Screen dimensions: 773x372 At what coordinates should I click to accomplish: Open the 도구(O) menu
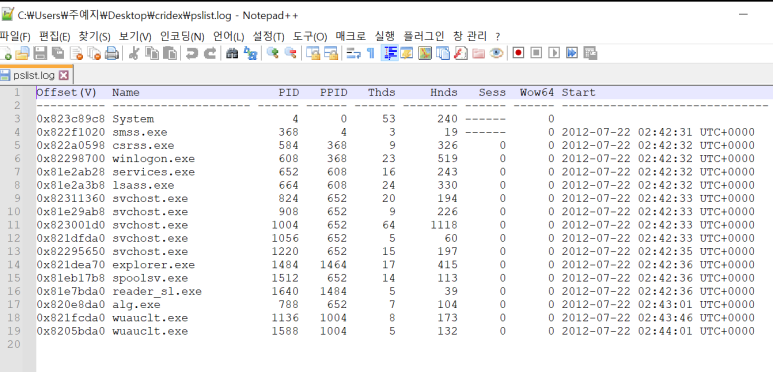pyautogui.click(x=310, y=36)
